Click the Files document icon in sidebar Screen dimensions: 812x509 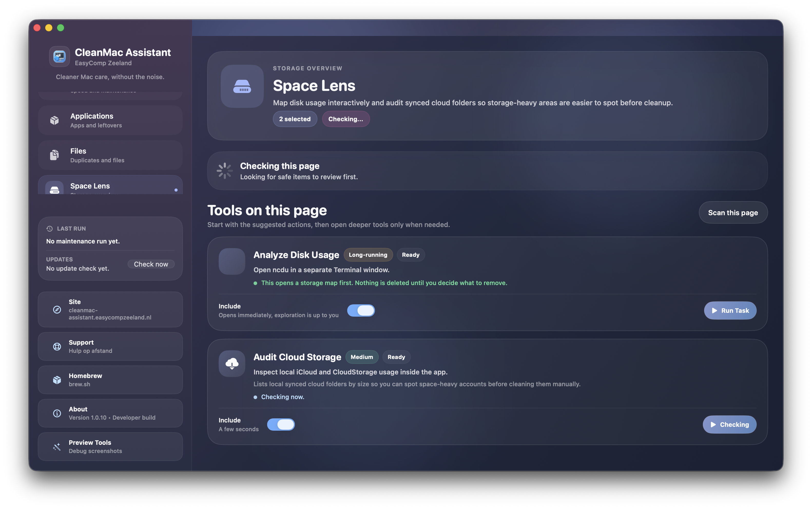pos(55,155)
